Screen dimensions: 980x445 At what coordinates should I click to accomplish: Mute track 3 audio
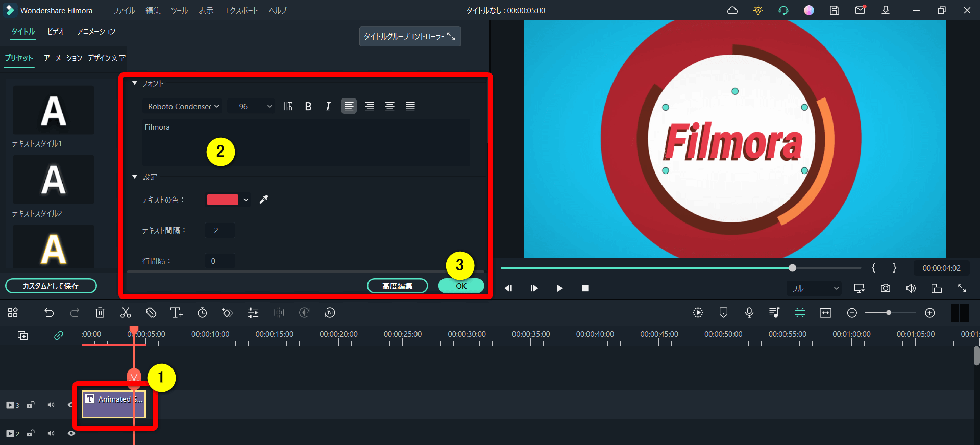(51, 405)
